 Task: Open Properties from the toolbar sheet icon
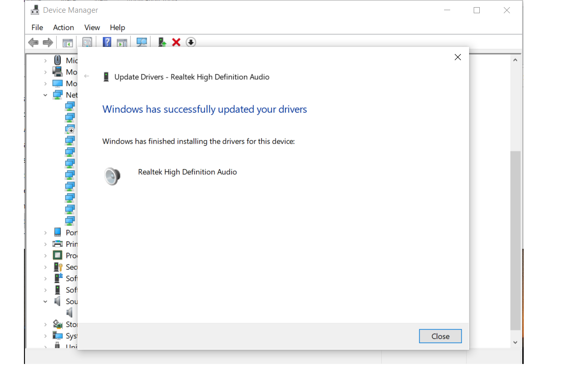pyautogui.click(x=87, y=42)
